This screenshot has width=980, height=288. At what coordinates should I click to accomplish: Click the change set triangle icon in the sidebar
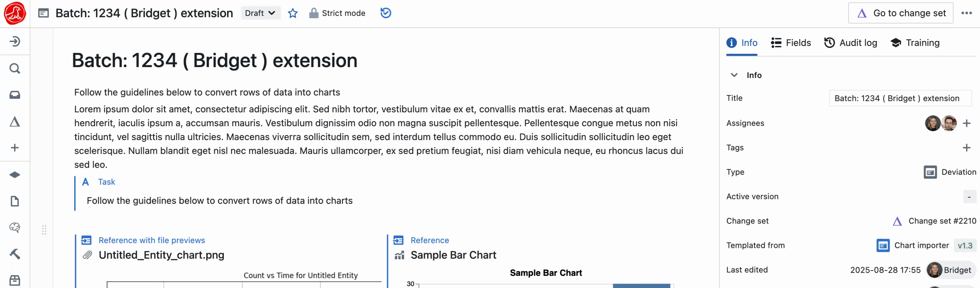(x=15, y=122)
